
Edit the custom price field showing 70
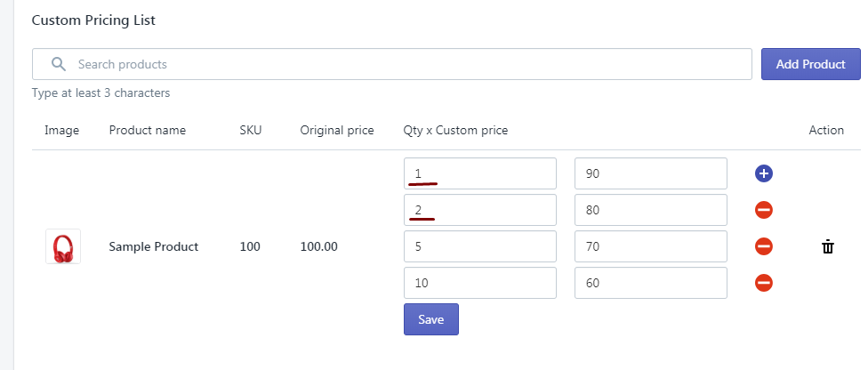(x=650, y=246)
